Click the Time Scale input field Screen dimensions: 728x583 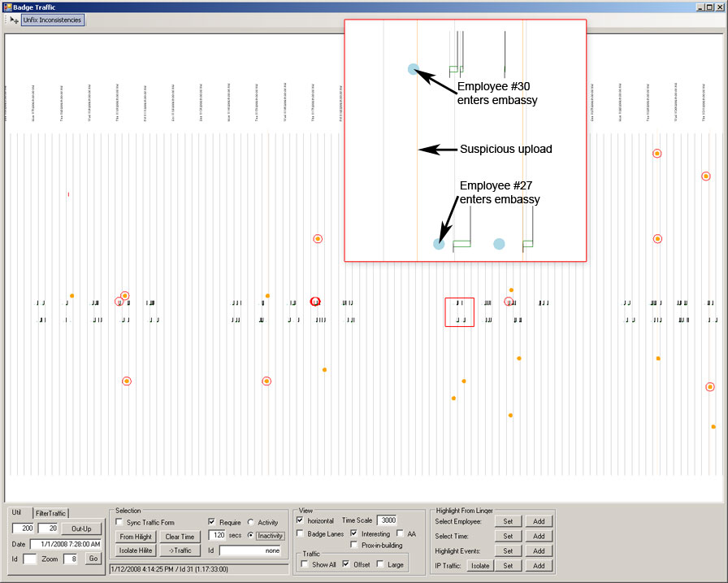tap(387, 520)
